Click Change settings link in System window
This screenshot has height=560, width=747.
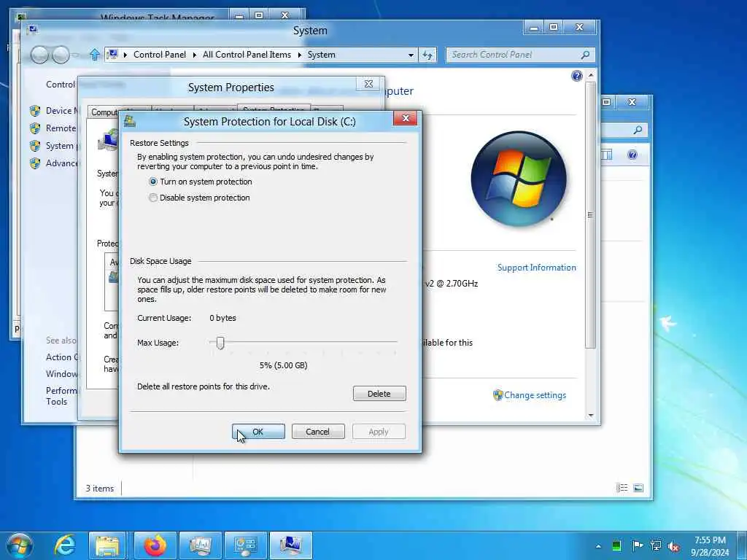[535, 394]
